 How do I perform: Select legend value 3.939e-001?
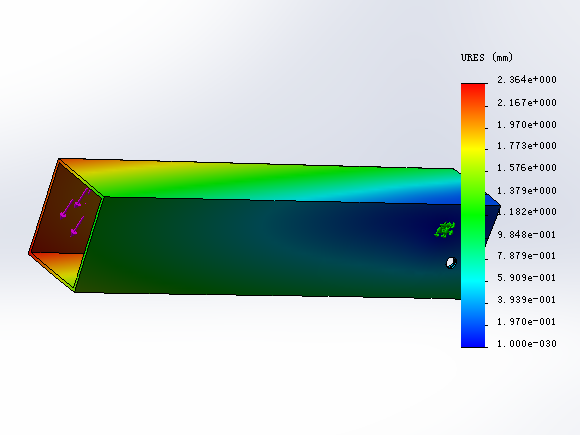tap(527, 300)
